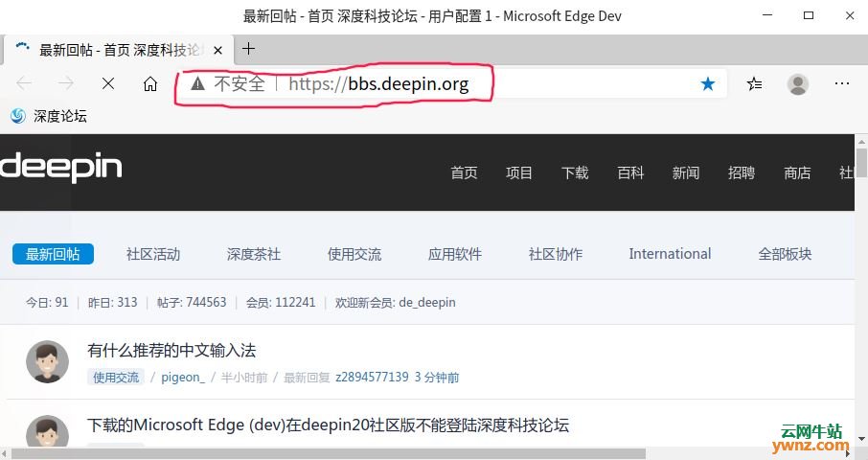
Task: Open 新闻 in deepin navigation
Action: tap(686, 172)
